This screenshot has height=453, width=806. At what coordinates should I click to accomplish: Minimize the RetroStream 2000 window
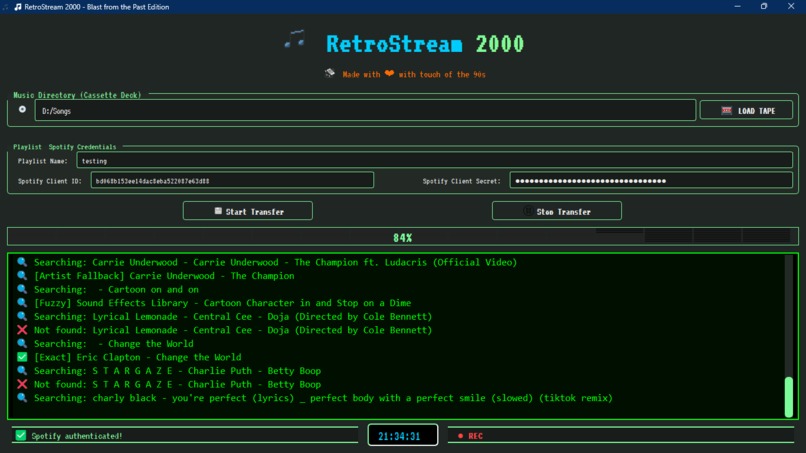click(738, 6)
